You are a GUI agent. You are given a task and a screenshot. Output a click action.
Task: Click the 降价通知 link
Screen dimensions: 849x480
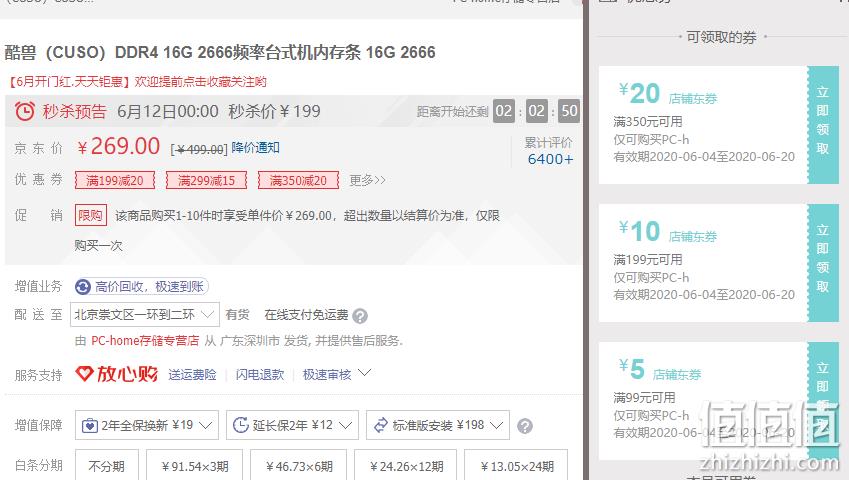point(256,148)
